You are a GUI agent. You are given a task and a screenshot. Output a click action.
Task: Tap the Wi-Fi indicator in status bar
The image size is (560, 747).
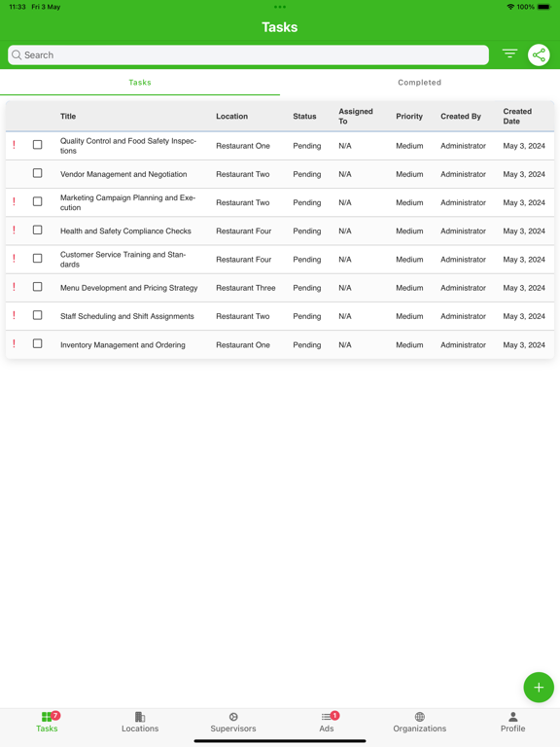pos(510,7)
